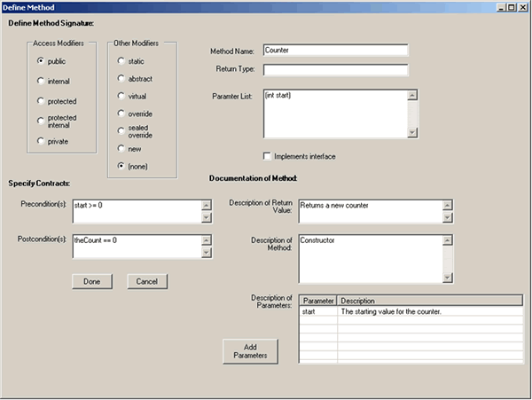Close the Define Method window
The height and width of the screenshot is (400, 532).
523,7
